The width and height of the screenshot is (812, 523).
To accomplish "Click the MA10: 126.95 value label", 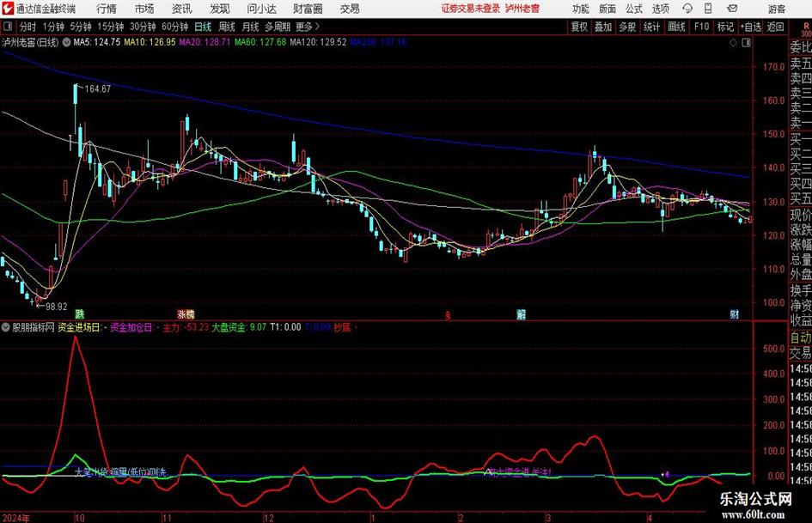I will coord(150,42).
